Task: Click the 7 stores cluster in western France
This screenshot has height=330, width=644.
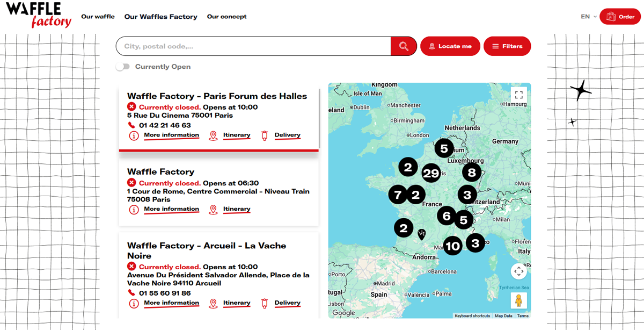Action: pyautogui.click(x=398, y=195)
